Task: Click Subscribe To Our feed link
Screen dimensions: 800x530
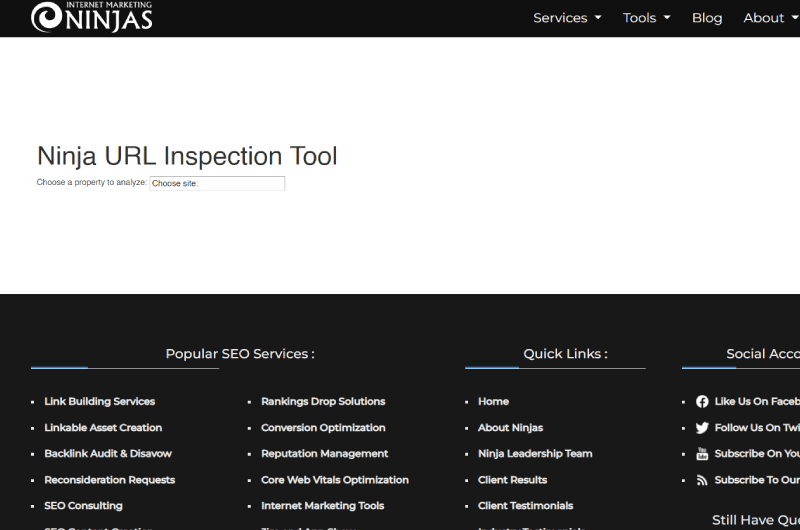Action: [x=757, y=480]
